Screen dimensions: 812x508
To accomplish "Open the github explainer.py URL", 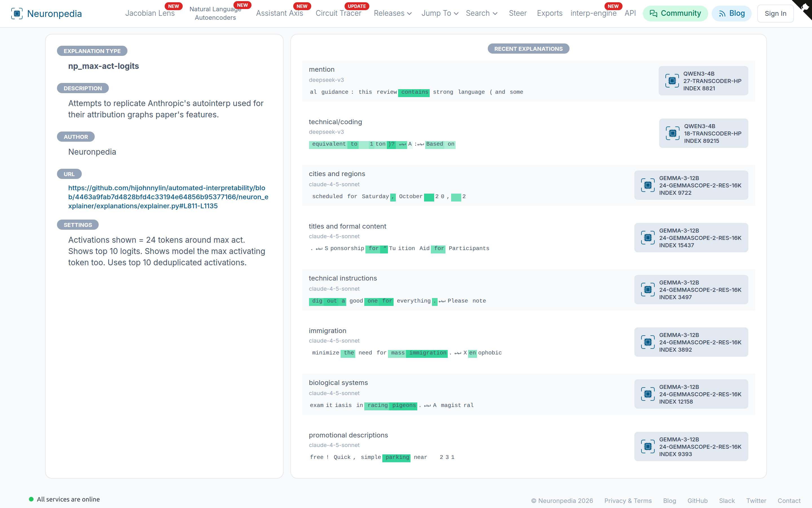I will tap(168, 197).
